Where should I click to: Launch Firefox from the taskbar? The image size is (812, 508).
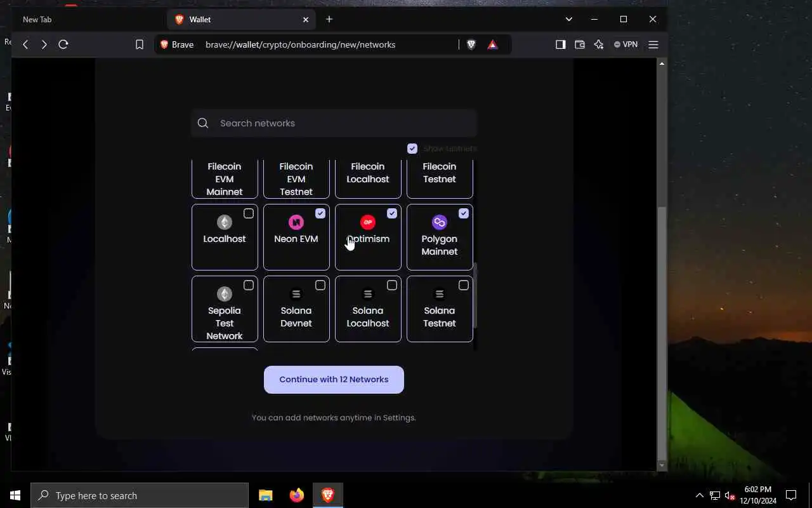[297, 495]
